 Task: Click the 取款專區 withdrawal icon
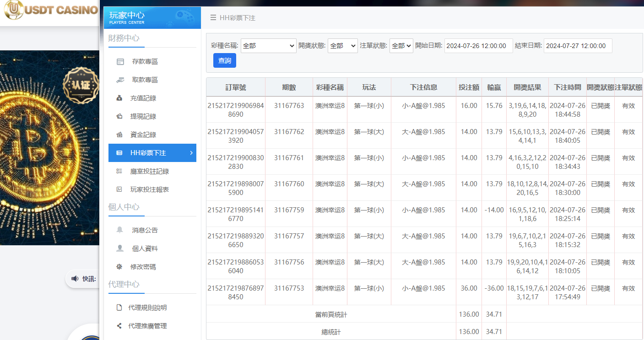tap(120, 79)
